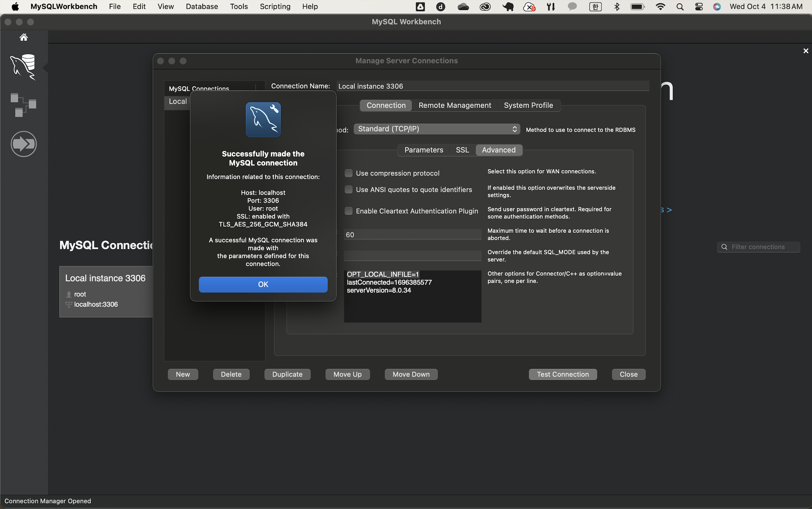Viewport: 812px width, 509px height.
Task: Open the File menu
Action: pyautogui.click(x=115, y=6)
